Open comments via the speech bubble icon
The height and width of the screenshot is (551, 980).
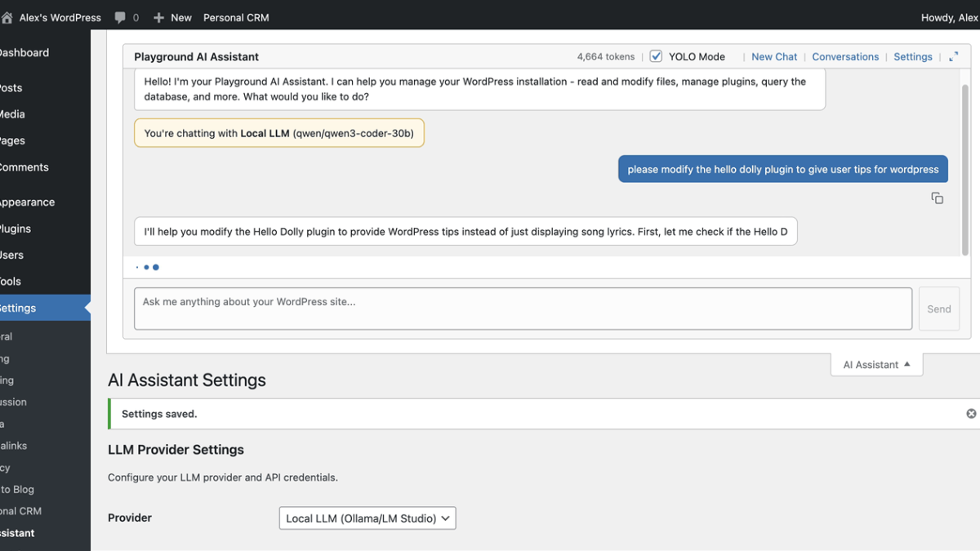pos(121,17)
